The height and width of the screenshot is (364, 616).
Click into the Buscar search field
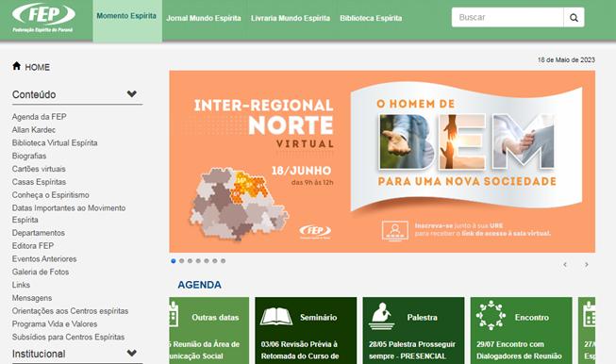508,18
